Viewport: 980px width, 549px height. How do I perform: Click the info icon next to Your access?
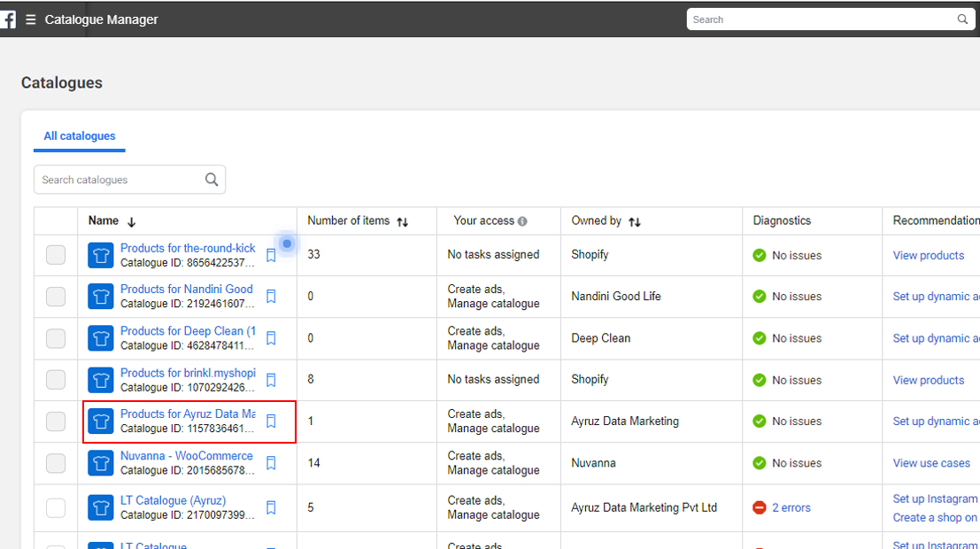[x=522, y=221]
